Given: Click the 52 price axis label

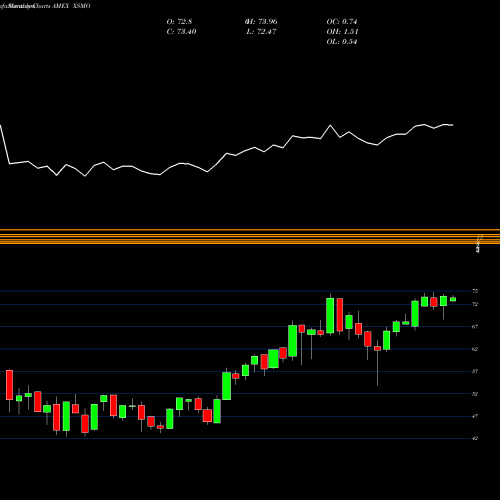Looking at the screenshot, I should click(475, 394).
